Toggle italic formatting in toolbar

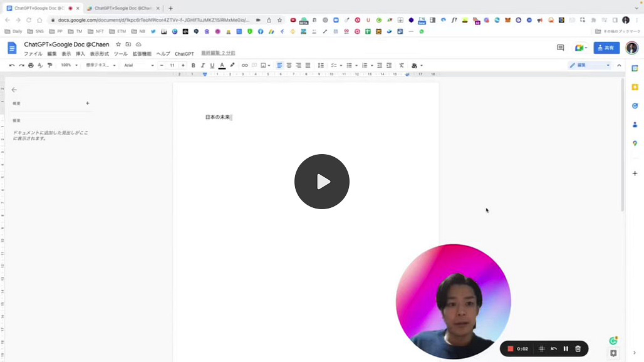tap(202, 65)
